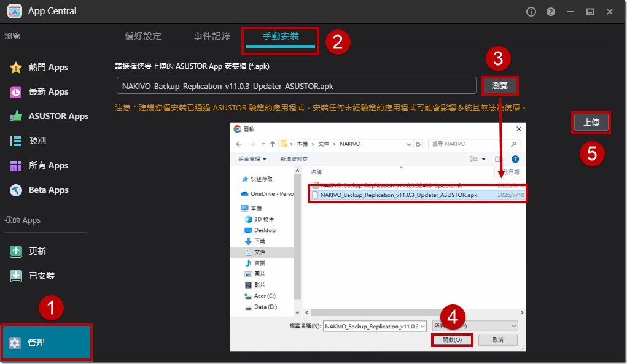This screenshot has width=627, height=364.
Task: Click 開啟(O) open button
Action: click(452, 339)
